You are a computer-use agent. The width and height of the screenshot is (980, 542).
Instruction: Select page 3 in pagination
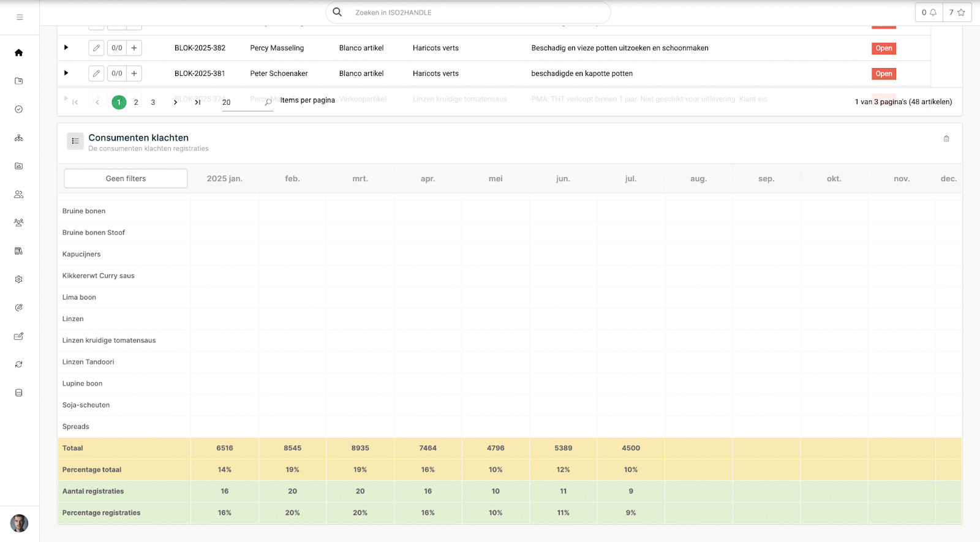153,102
